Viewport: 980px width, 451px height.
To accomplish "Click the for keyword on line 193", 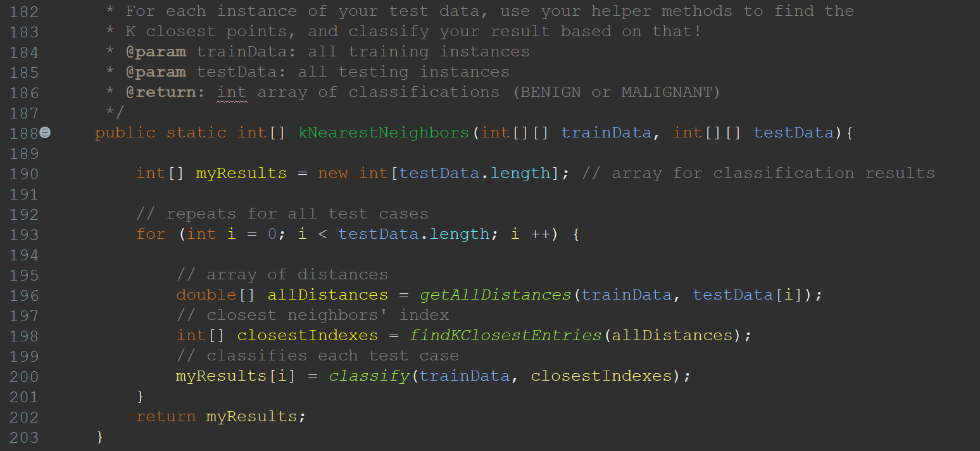I will coord(151,234).
